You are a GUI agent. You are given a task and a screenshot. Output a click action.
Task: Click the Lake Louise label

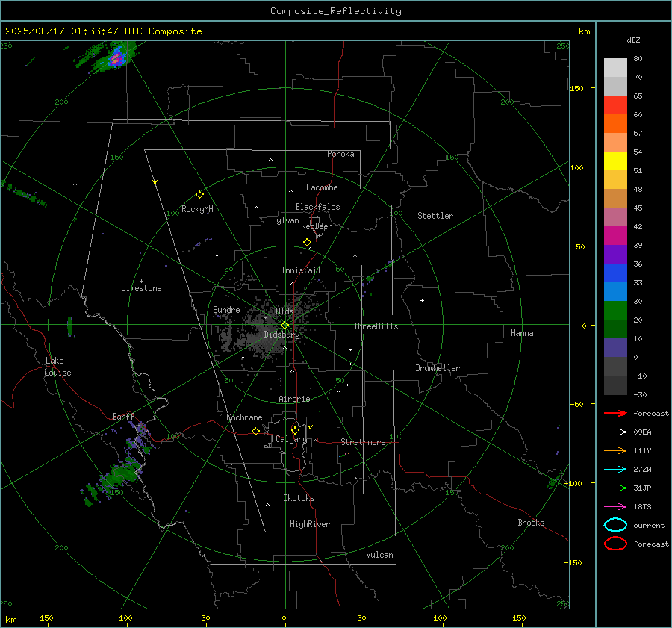(x=57, y=367)
